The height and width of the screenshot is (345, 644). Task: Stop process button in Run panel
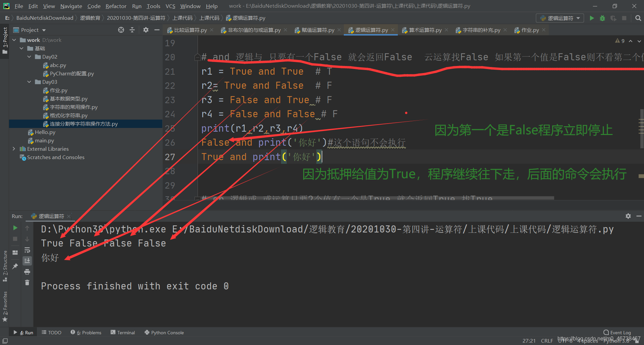point(15,239)
